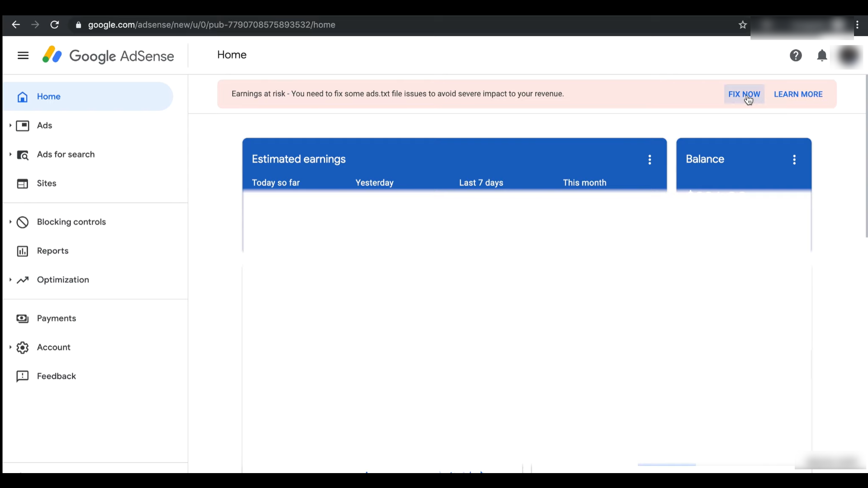Open browser three-dot menu
This screenshot has height=488, width=868.
[x=858, y=25]
